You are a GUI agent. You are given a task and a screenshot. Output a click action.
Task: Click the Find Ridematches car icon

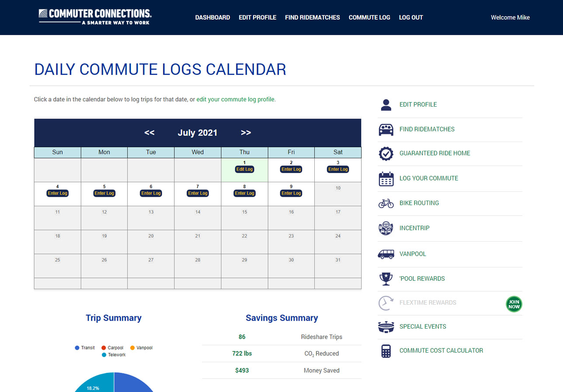tap(386, 129)
